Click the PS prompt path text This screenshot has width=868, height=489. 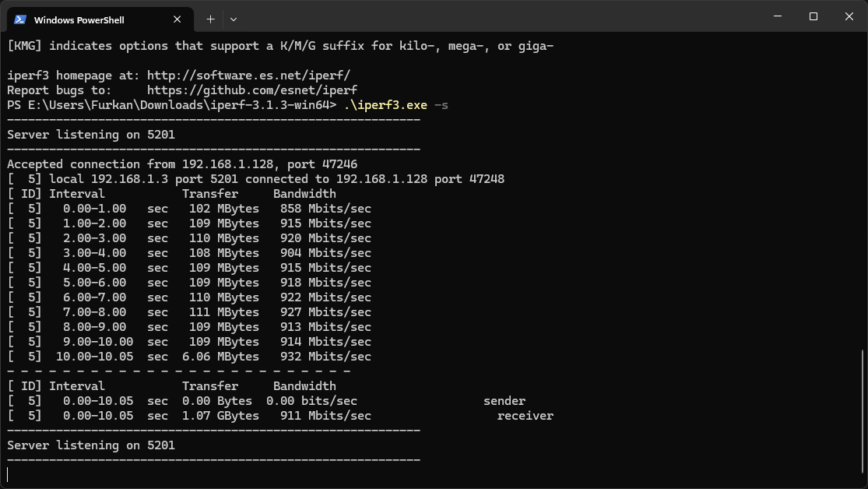point(171,105)
